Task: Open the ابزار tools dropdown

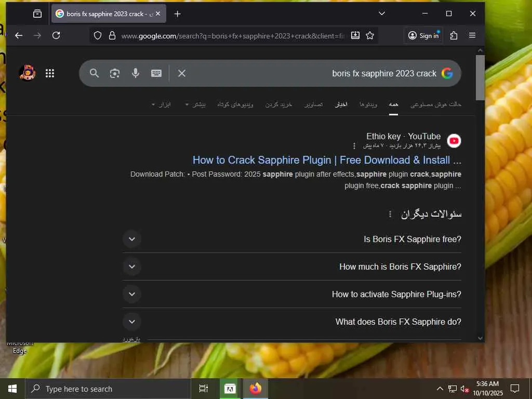Action: click(x=161, y=104)
